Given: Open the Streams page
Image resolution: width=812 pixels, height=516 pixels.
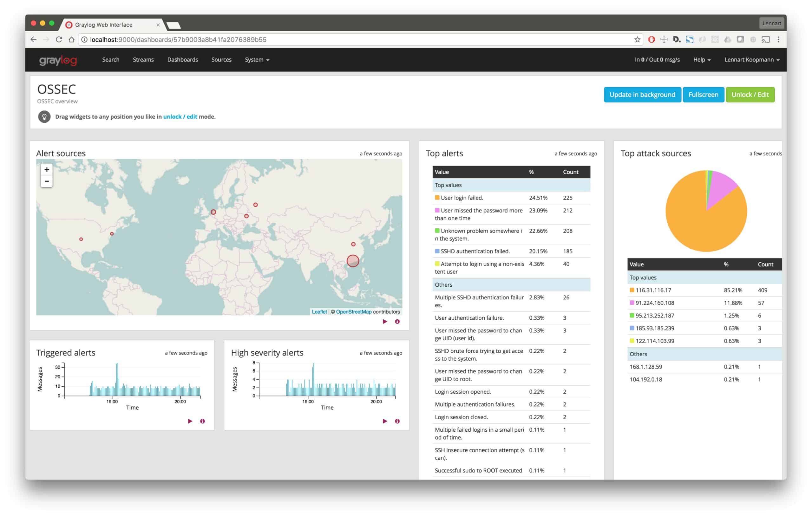Looking at the screenshot, I should 143,60.
